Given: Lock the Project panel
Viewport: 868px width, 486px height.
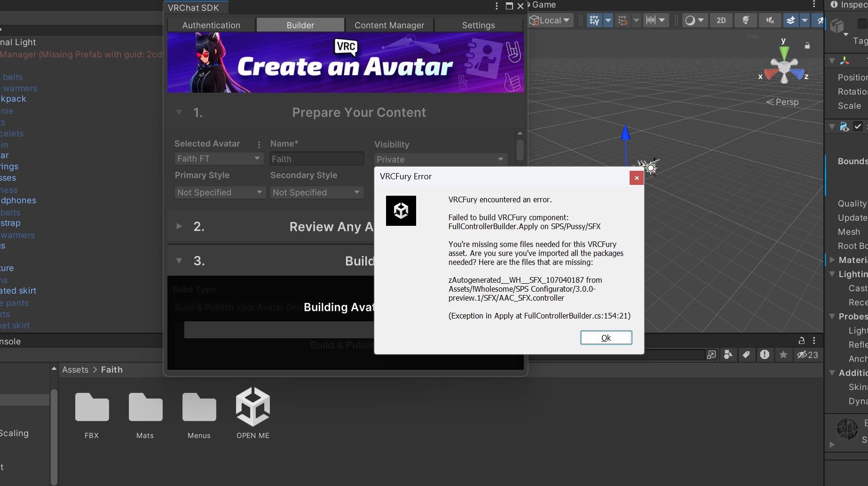Looking at the screenshot, I should click(x=802, y=341).
